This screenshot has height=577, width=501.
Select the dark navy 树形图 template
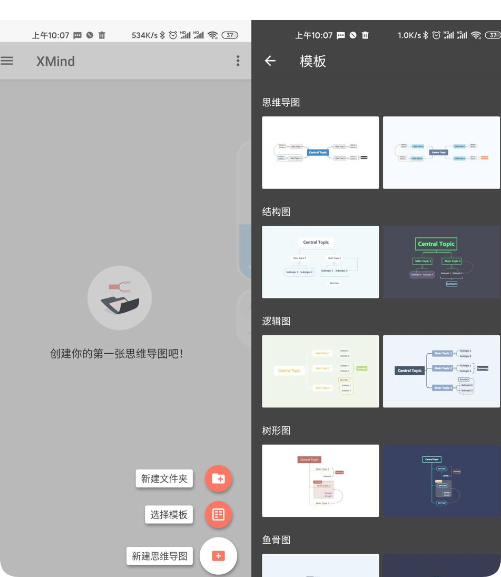click(441, 481)
